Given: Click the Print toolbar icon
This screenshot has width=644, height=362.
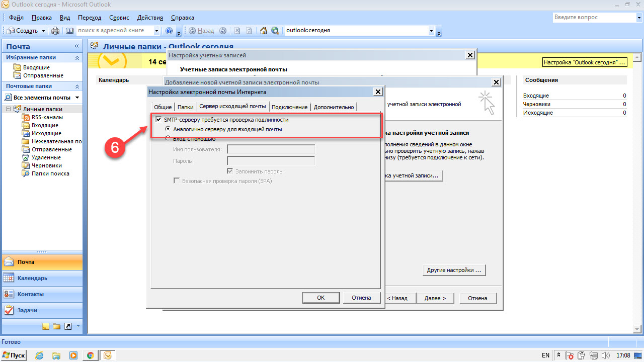Looking at the screenshot, I should pyautogui.click(x=56, y=31).
